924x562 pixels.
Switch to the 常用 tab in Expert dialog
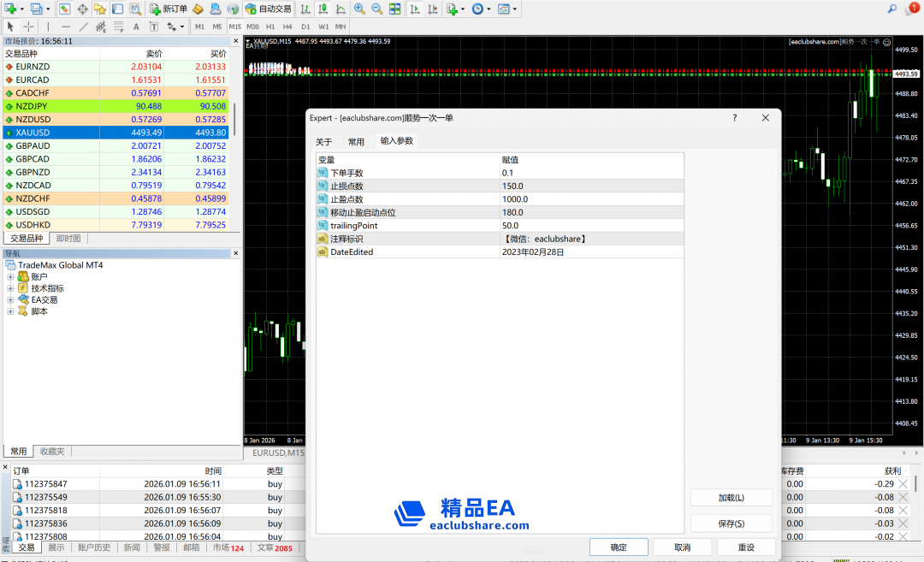356,141
